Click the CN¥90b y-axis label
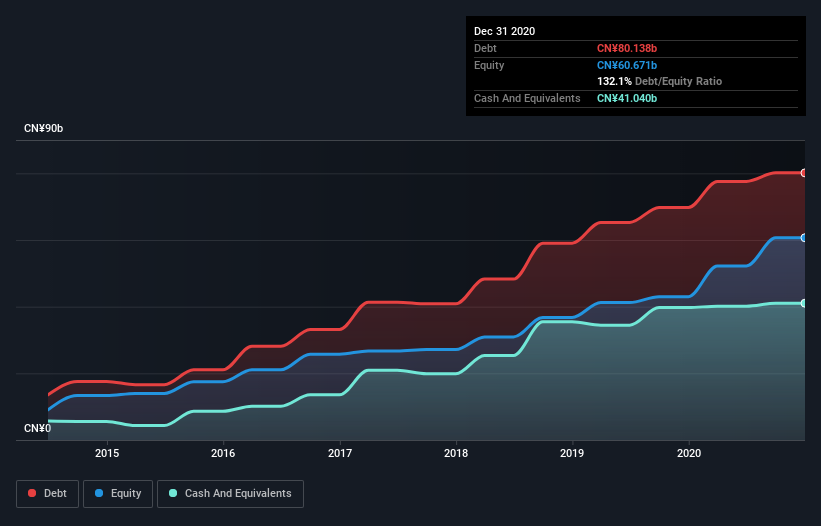 [43, 128]
